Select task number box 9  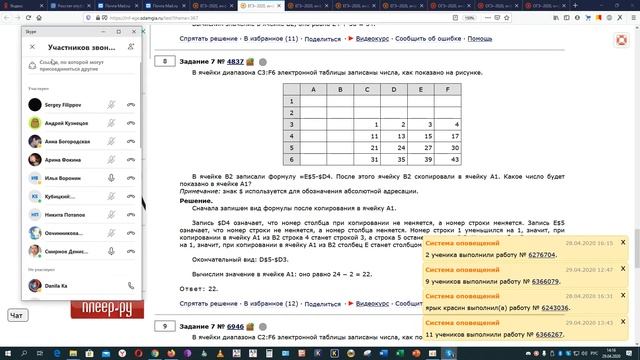pyautogui.click(x=165, y=326)
